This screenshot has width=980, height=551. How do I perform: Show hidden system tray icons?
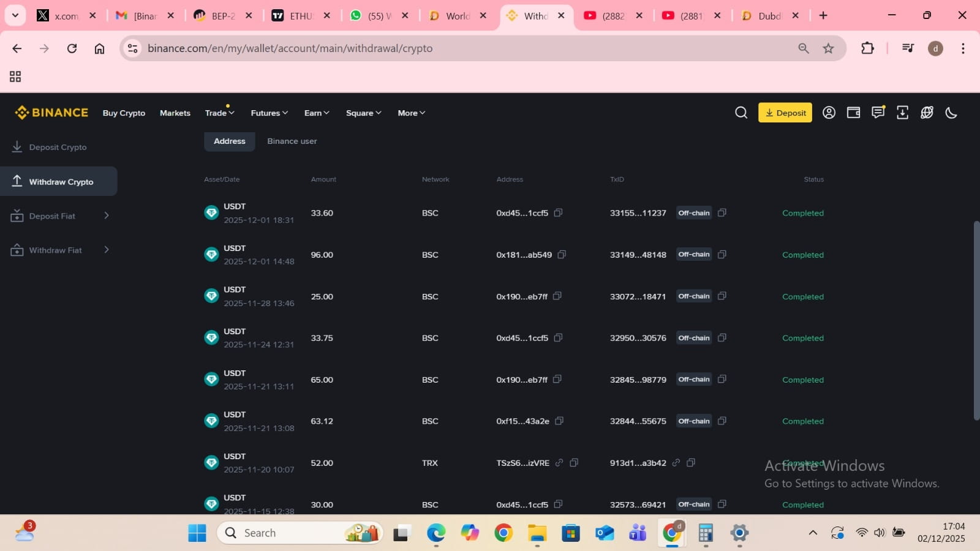[x=813, y=533]
